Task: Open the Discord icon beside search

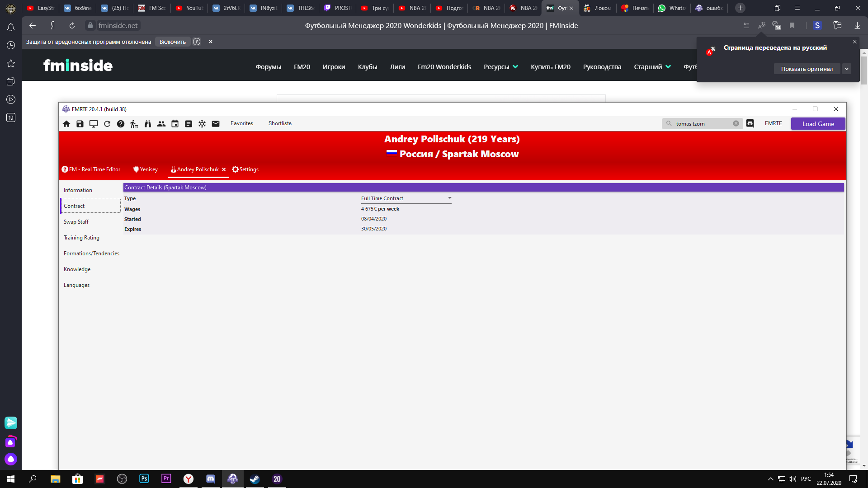Action: 750,123
